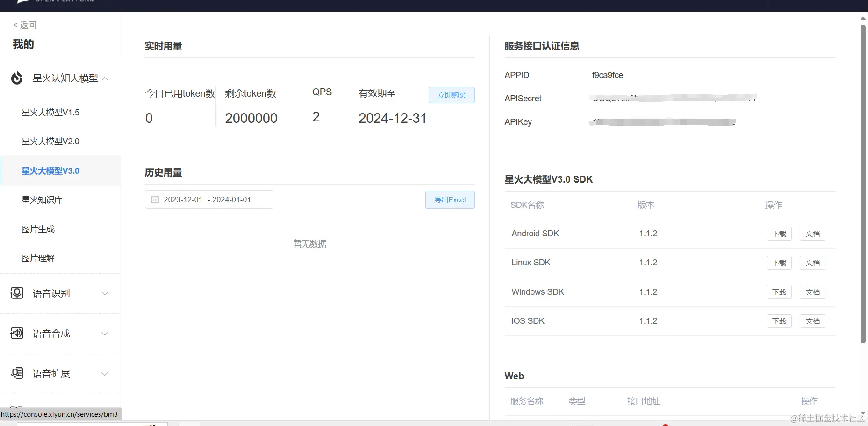This screenshot has height=426, width=868.
Task: Click the 返回 back link
Action: [24, 25]
